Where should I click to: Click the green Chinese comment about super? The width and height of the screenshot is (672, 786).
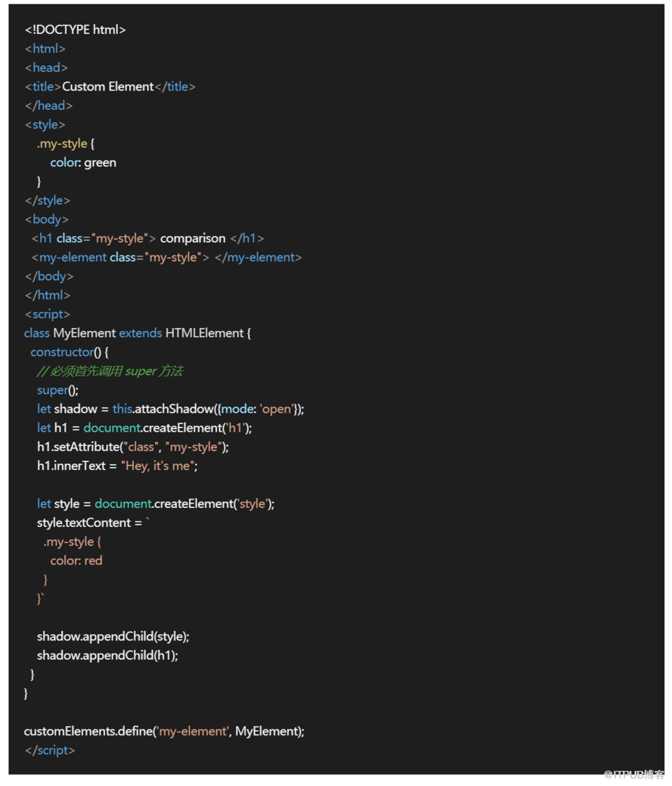(x=110, y=371)
